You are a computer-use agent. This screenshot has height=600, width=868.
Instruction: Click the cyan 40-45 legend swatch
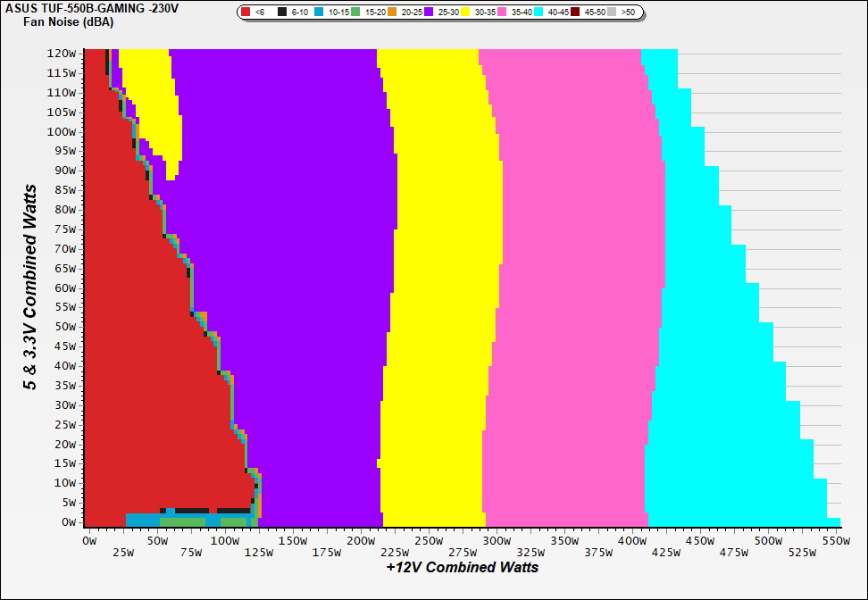point(538,12)
